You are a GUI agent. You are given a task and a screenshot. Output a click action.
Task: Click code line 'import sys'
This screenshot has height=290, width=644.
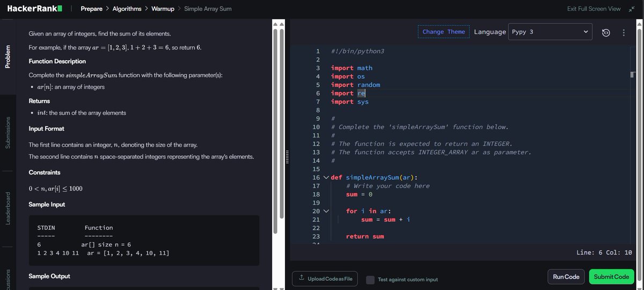[x=350, y=102]
